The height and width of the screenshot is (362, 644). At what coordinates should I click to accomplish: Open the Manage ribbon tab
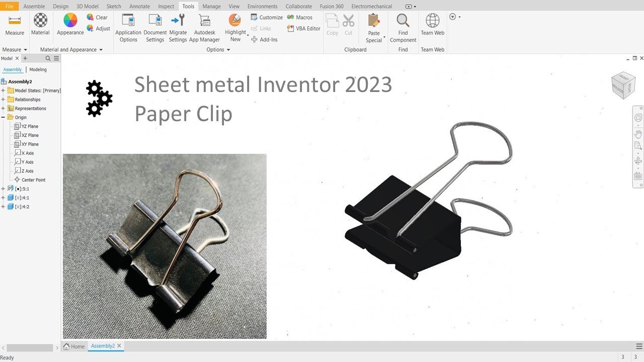(x=211, y=7)
